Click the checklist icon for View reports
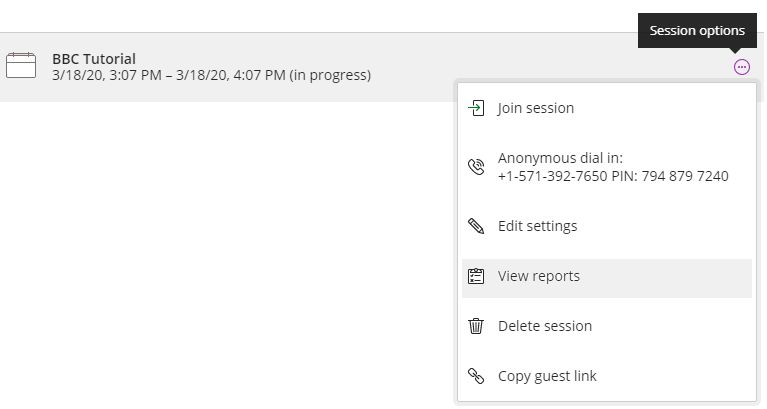 [x=476, y=276]
